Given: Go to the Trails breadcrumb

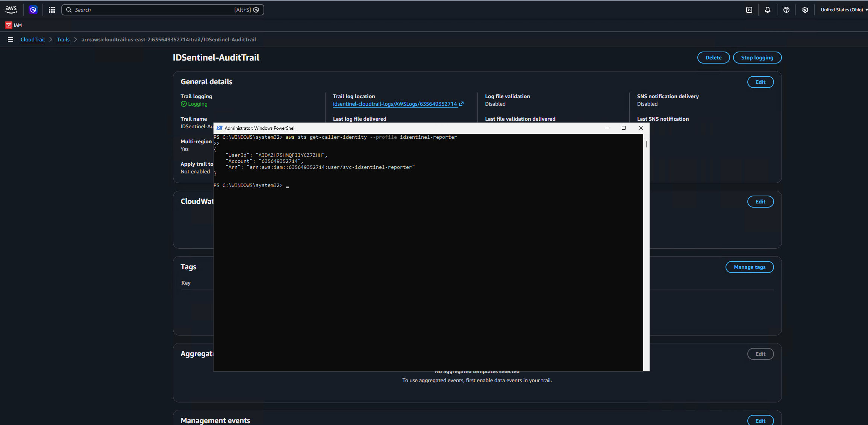Looking at the screenshot, I should tap(63, 39).
